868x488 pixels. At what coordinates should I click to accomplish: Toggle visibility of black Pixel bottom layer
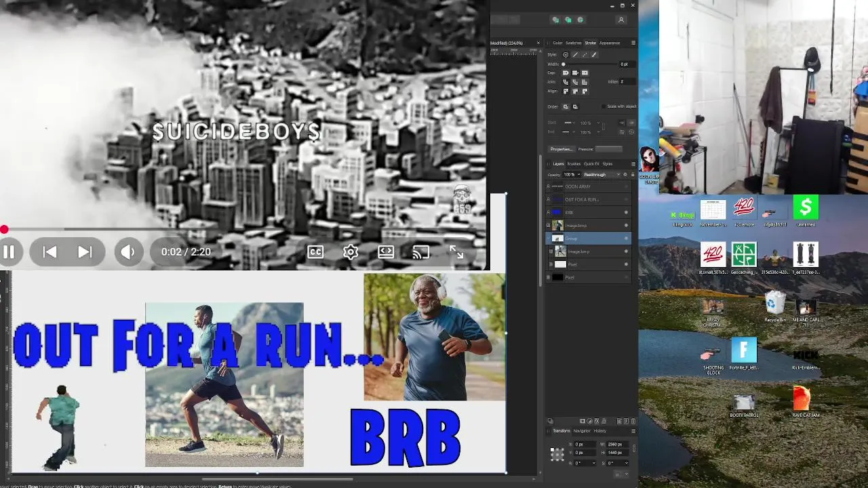626,277
